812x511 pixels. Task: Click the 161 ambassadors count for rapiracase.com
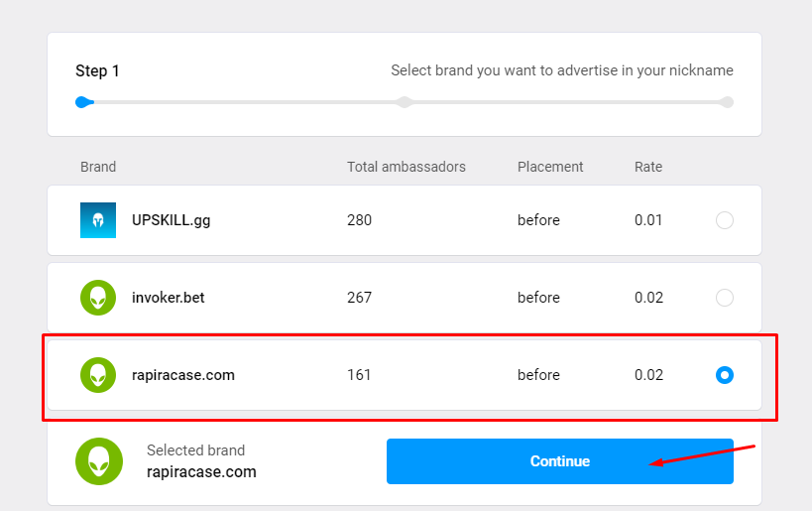(x=357, y=375)
